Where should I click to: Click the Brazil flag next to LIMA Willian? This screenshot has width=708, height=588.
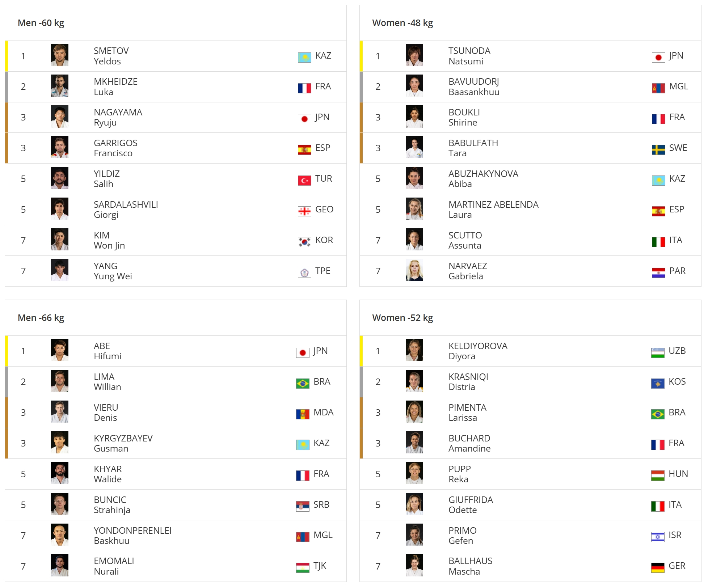[x=303, y=383]
